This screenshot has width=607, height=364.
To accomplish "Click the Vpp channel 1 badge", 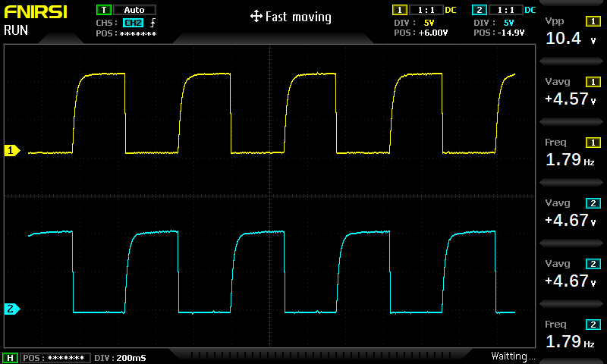I will click(x=593, y=21).
